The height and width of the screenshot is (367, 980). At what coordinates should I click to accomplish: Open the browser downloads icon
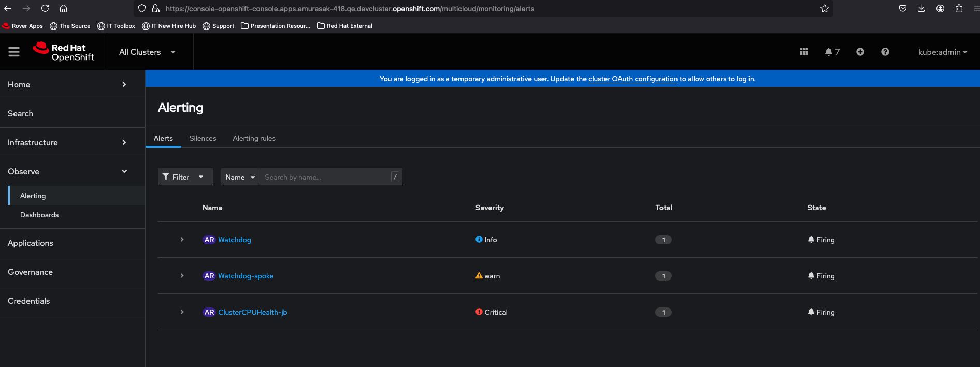tap(921, 8)
